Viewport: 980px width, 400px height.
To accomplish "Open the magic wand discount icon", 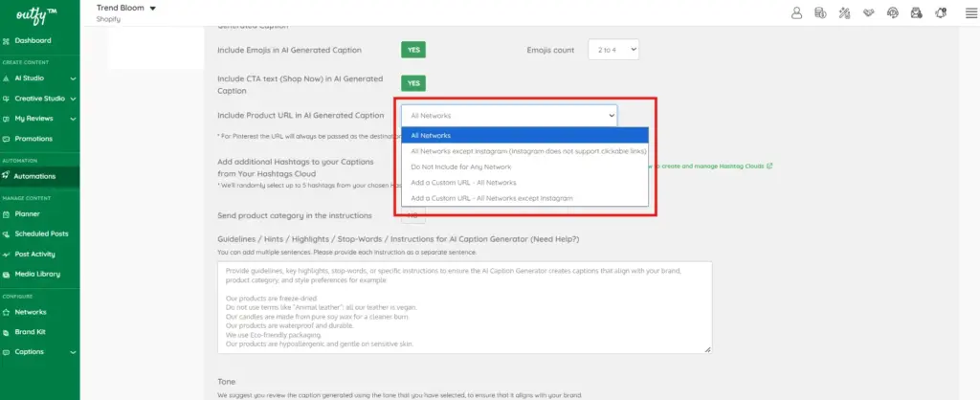I will click(844, 12).
